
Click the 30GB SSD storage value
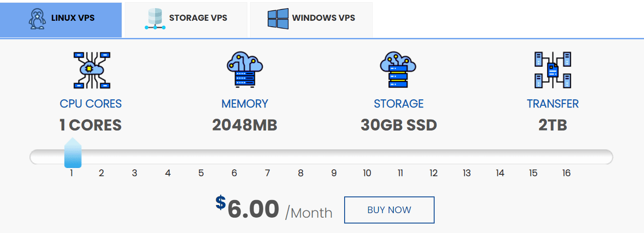pyautogui.click(x=398, y=125)
